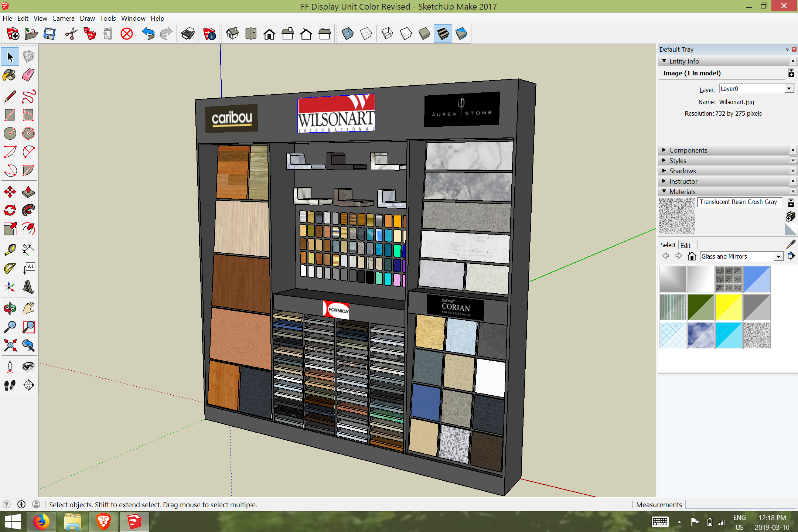
Task: Click the Sample Paint eyedropper icon
Action: (791, 244)
